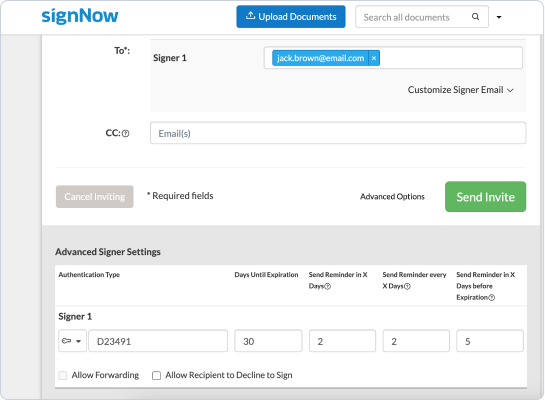
Task: Open Advanced Options
Action: (392, 197)
